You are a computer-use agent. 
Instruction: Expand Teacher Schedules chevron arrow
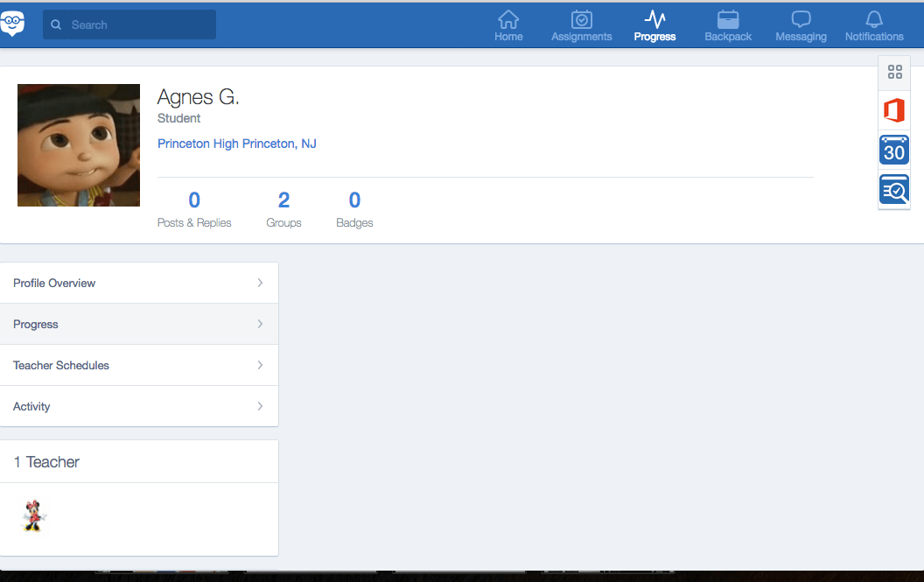click(260, 365)
